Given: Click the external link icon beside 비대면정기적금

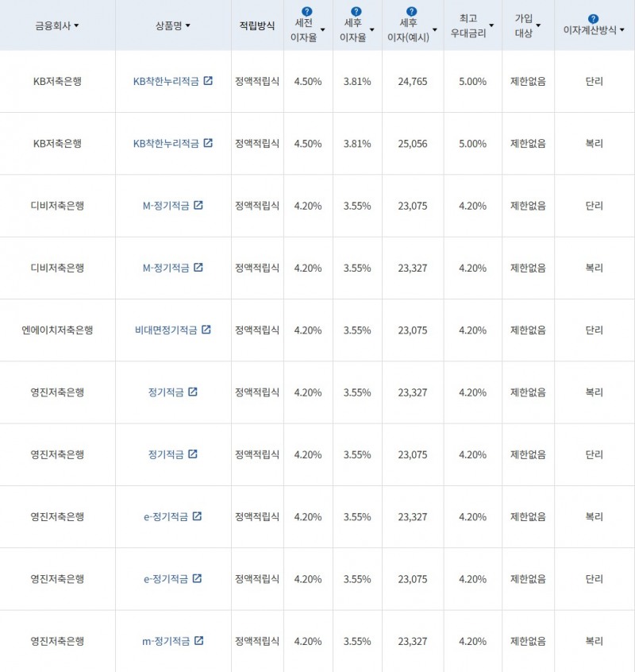Looking at the screenshot, I should click(x=207, y=330).
